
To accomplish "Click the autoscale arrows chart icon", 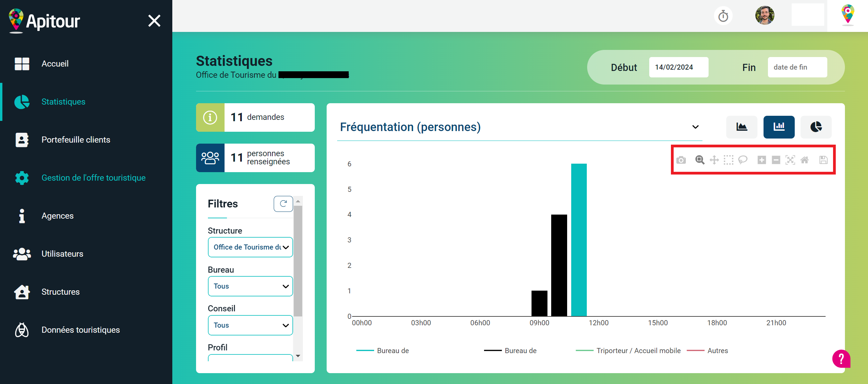I will pos(790,160).
